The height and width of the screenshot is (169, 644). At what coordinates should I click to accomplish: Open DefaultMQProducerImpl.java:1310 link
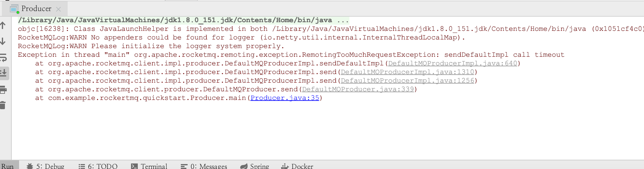(407, 72)
